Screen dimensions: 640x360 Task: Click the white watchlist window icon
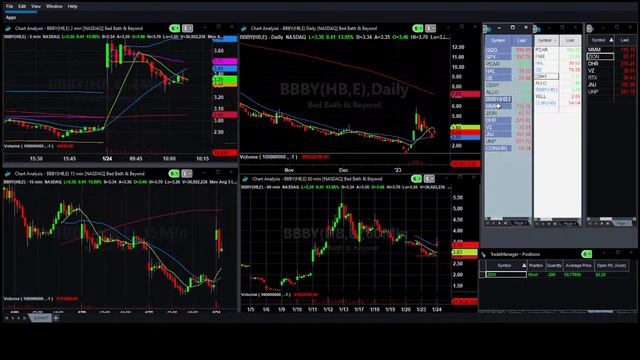click(x=537, y=29)
